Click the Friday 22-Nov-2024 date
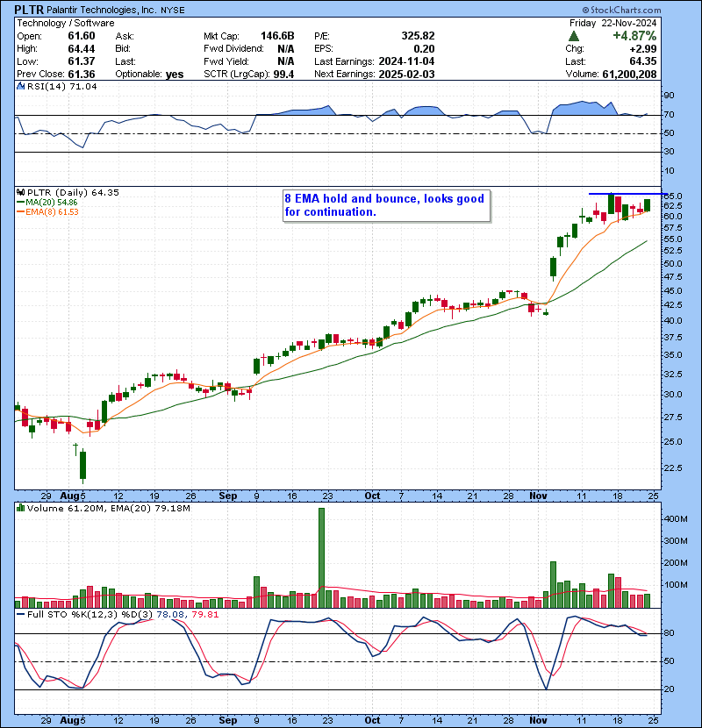 [x=612, y=23]
